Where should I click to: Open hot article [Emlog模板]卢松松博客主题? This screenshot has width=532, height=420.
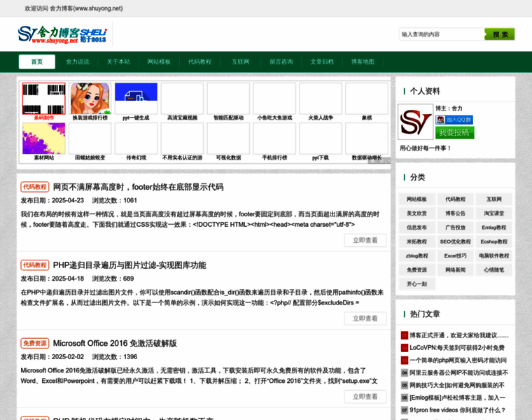[457, 398]
